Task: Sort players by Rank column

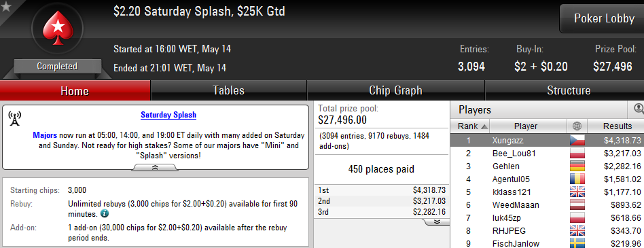Action: 470,126
